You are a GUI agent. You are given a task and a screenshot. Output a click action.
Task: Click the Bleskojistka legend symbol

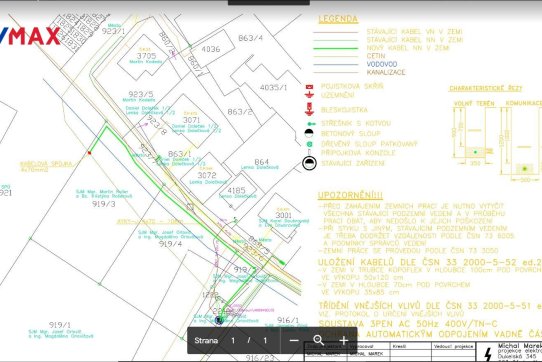point(309,109)
